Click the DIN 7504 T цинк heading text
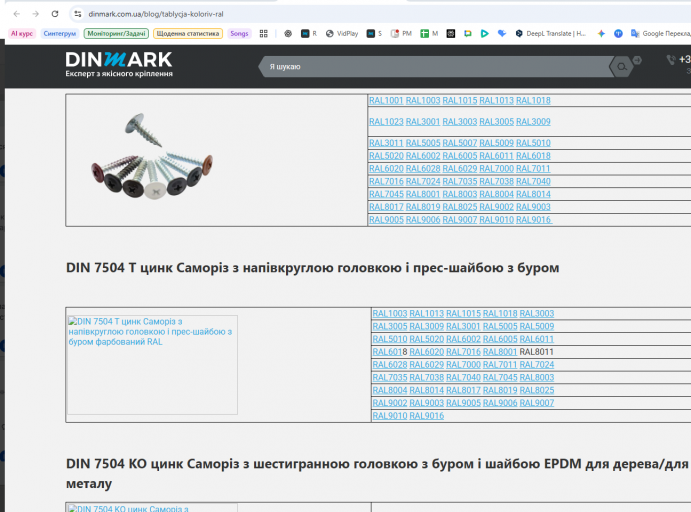This screenshot has height=512, width=691. point(312,267)
